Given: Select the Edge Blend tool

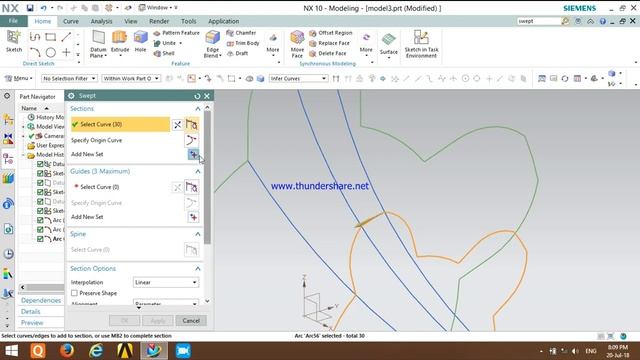Looking at the screenshot, I should click(213, 44).
